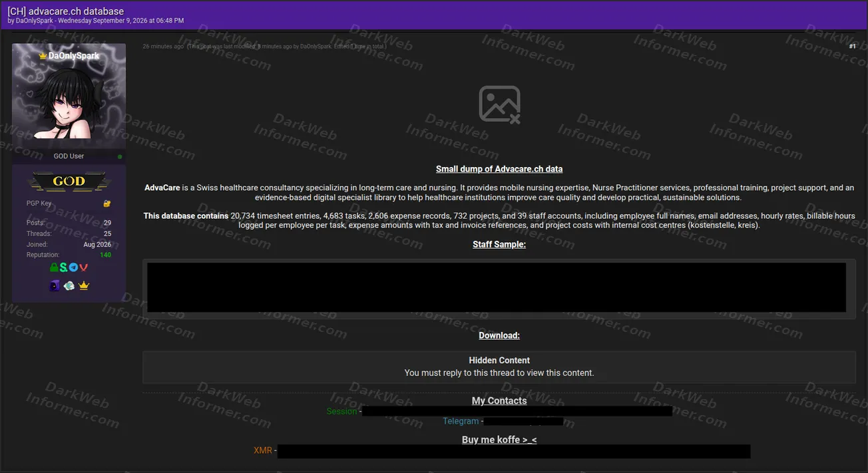Click the green S. Session contact icon
Image resolution: width=868 pixels, height=473 pixels.
pos(63,267)
